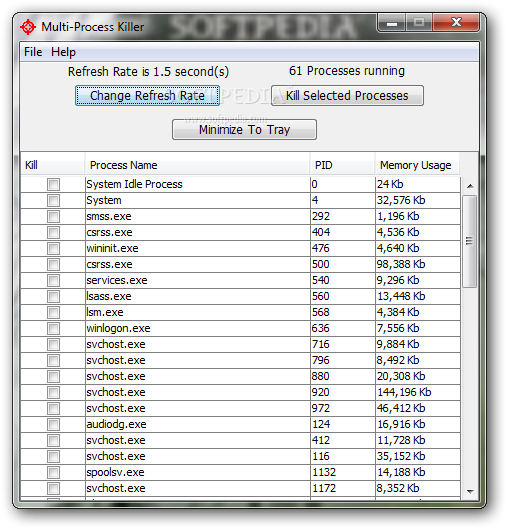Click memory value 144,196 Kb
Image resolution: width=507 pixels, height=529 pixels.
tap(404, 392)
